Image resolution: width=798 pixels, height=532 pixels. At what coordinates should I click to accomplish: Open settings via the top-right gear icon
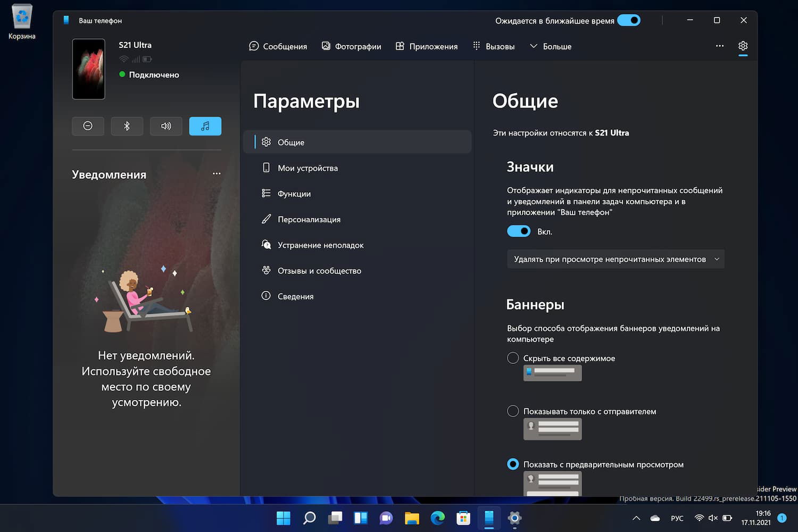743,46
